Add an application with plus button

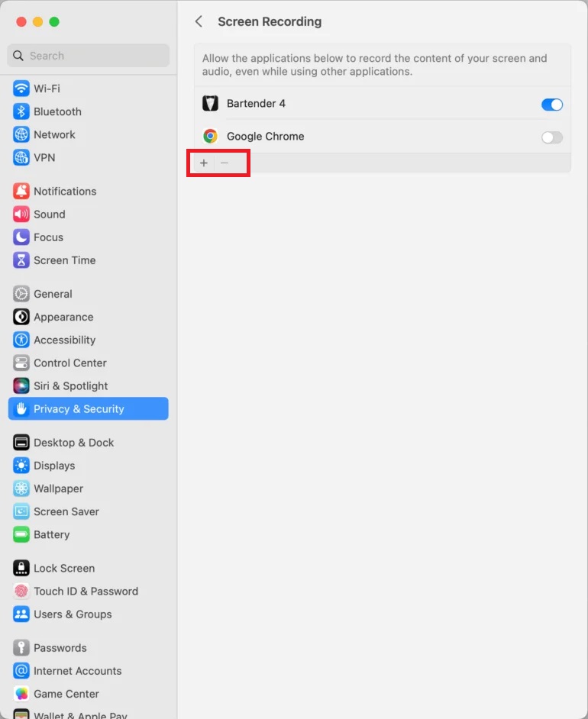pos(204,163)
